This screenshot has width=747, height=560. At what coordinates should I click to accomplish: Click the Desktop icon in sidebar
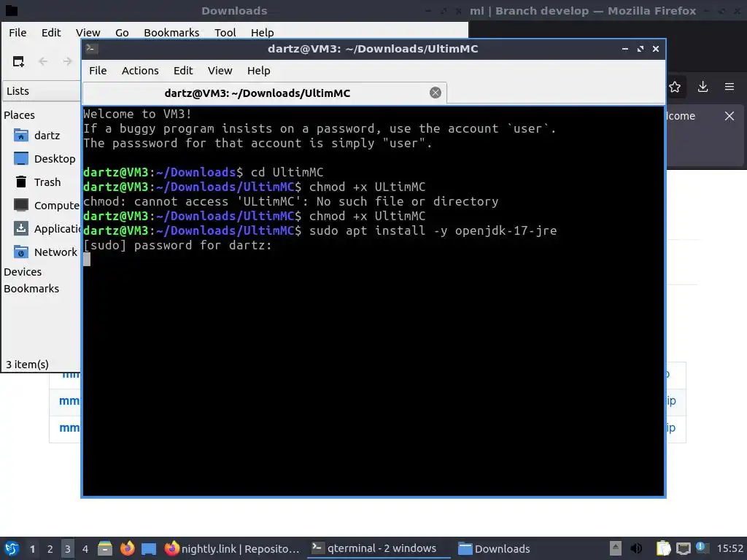coord(21,158)
